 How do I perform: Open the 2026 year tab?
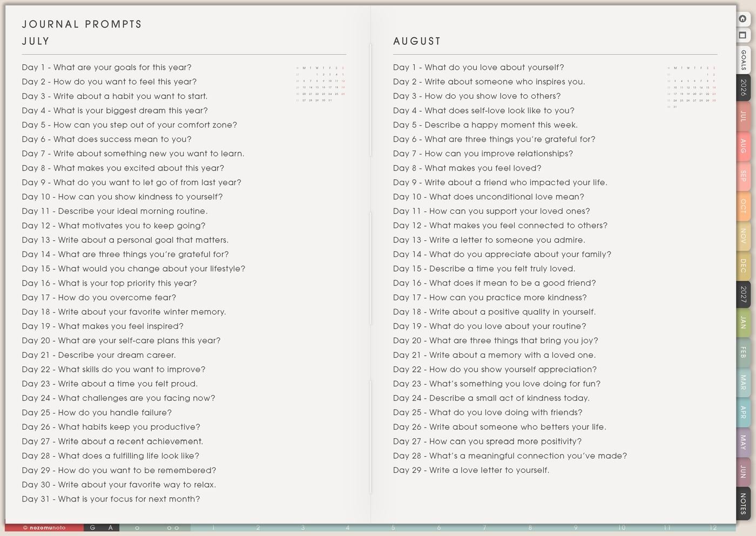pos(743,87)
